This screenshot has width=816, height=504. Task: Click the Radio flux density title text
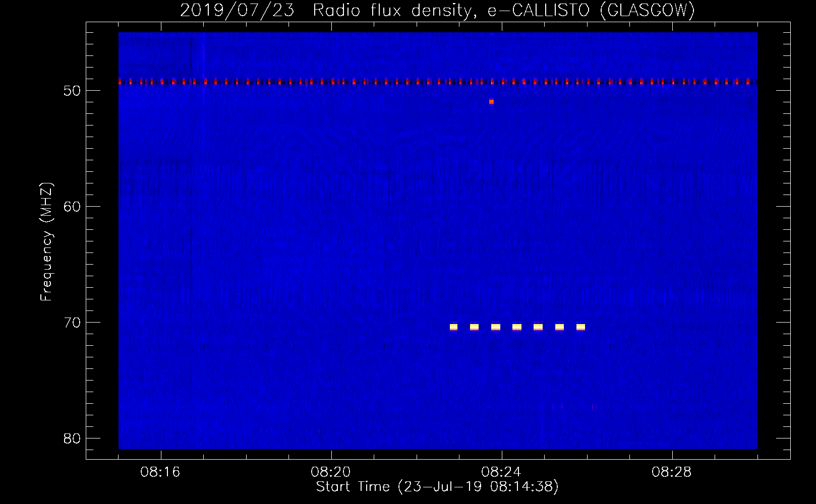[395, 11]
